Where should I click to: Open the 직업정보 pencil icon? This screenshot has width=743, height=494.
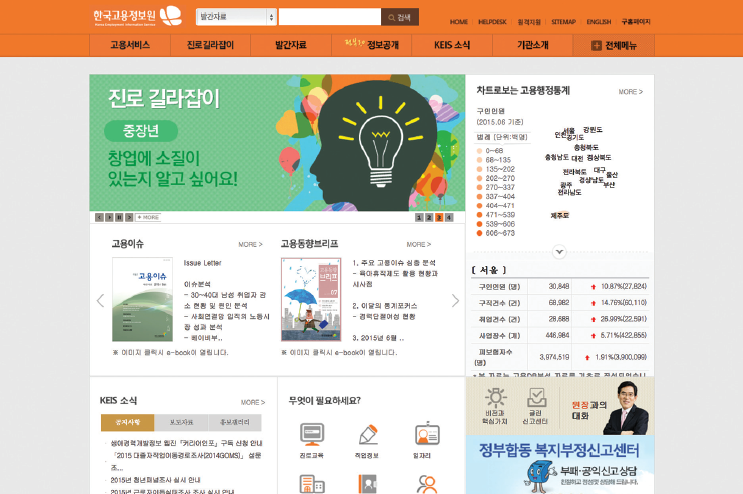pyautogui.click(x=368, y=434)
